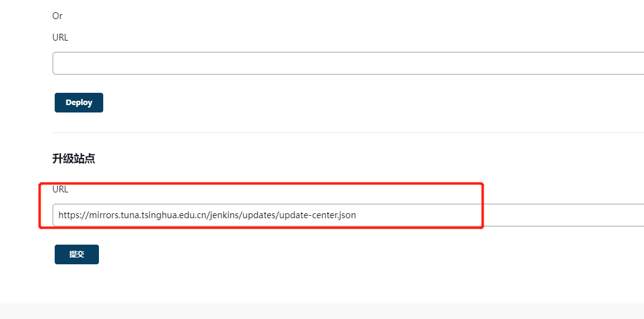Screen dimensions: 644x319
Task: Click the URL label under 升级站点
Action: pyautogui.click(x=60, y=189)
